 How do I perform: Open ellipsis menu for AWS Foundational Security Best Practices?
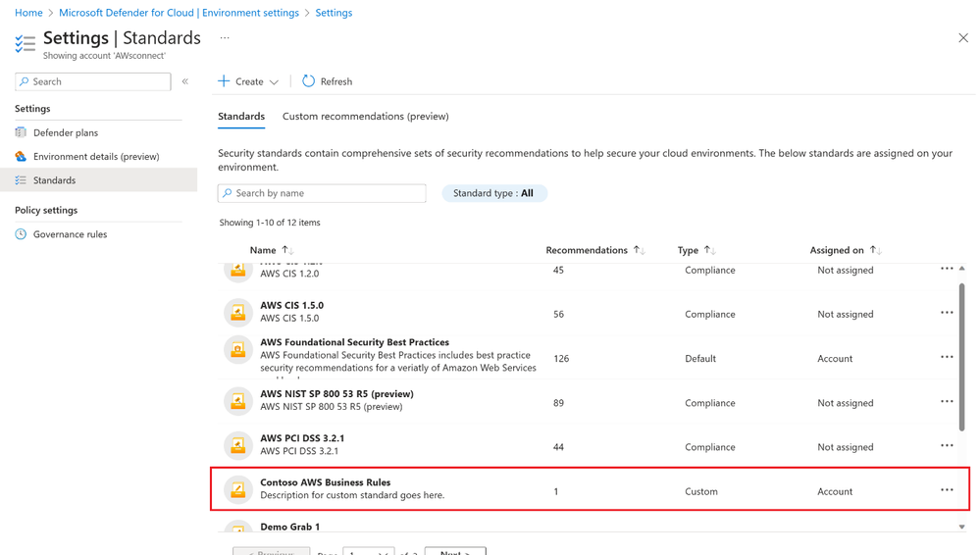pos(947,357)
